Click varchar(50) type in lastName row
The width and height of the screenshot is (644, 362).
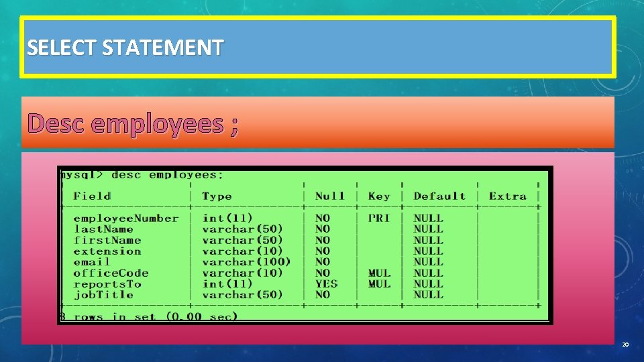tap(242, 229)
